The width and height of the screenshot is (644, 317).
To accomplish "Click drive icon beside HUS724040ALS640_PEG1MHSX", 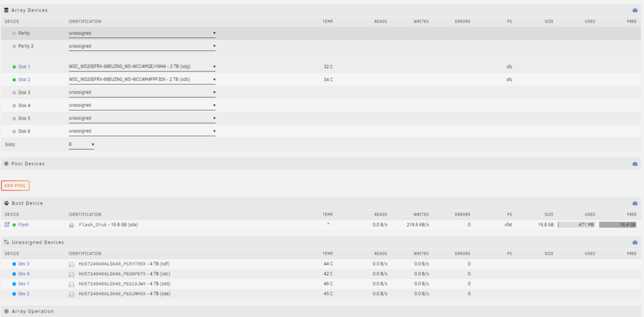I will point(71,294).
